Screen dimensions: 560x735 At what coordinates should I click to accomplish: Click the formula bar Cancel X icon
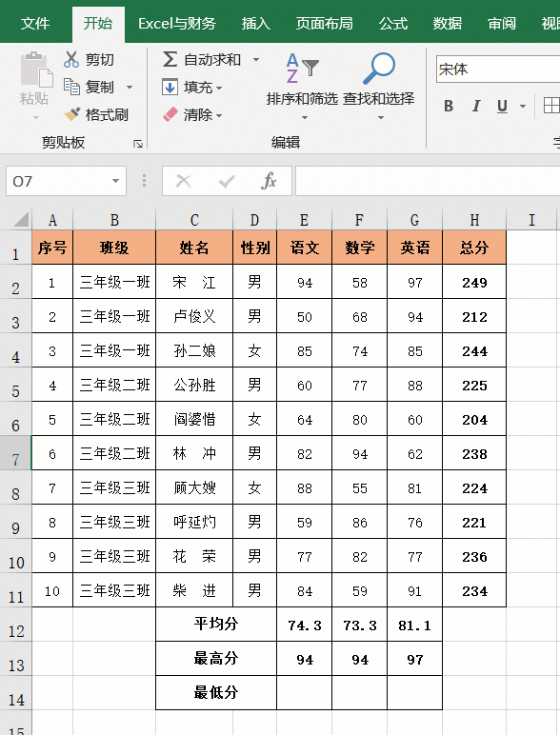184,181
